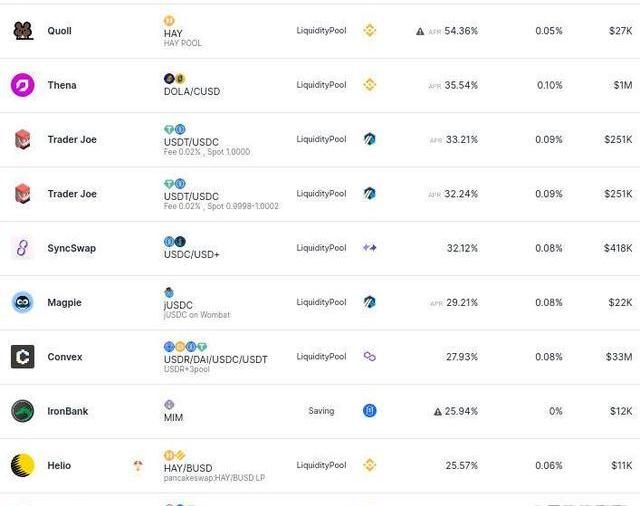Click the parachute airdrop icon next to Helio
The height and width of the screenshot is (506, 640).
(x=138, y=465)
